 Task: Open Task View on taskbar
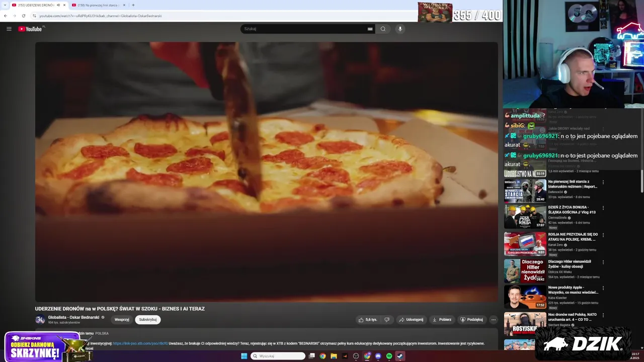(311, 356)
